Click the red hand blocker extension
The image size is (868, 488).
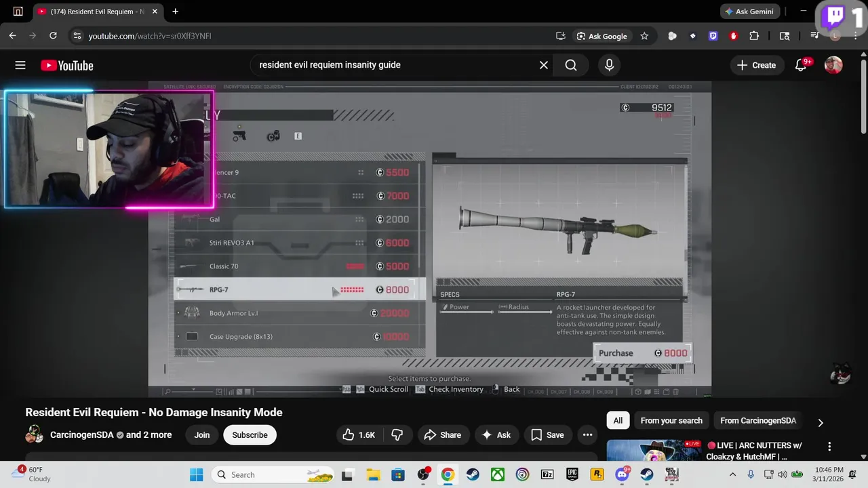pos(733,36)
